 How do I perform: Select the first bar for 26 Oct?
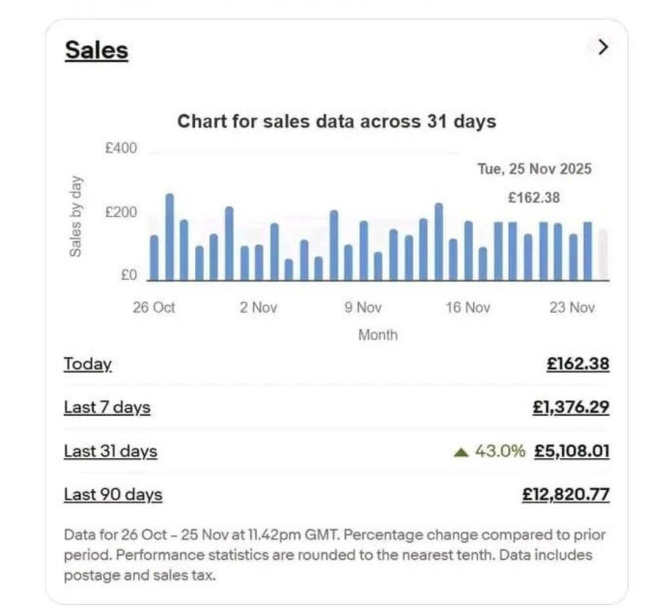(x=154, y=258)
